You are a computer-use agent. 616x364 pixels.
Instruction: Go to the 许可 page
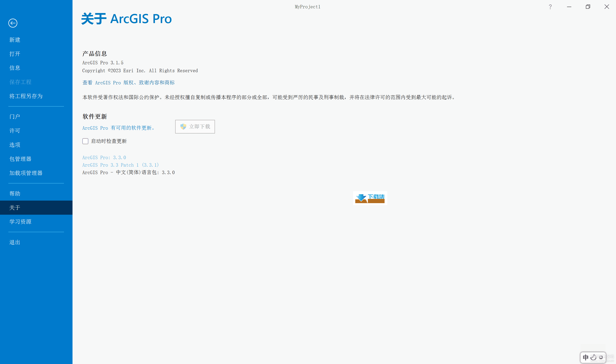[x=36, y=131]
